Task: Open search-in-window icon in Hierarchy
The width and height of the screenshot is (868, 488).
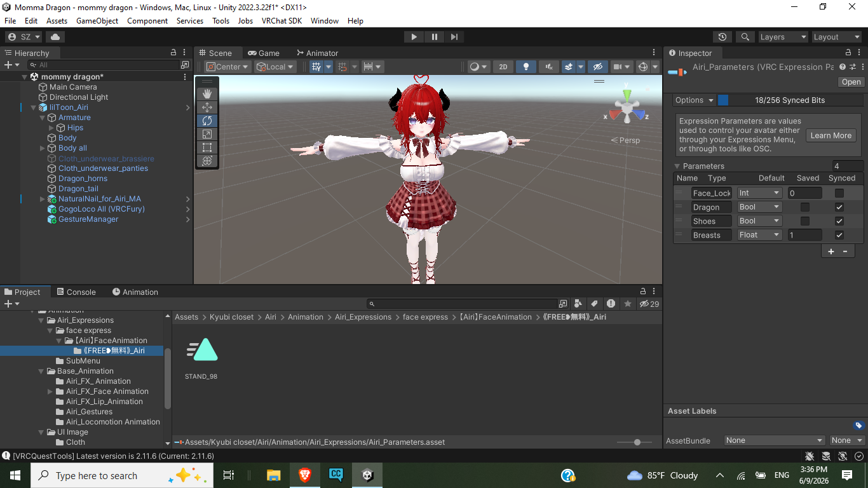Action: (185, 65)
